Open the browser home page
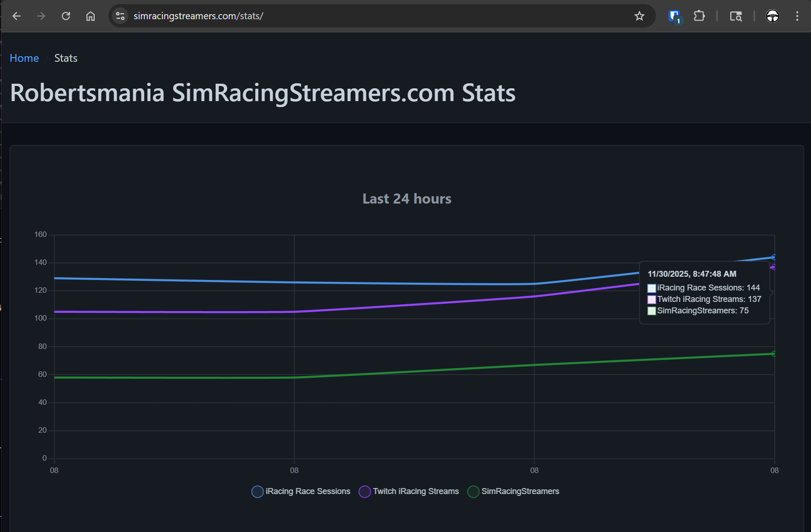Image resolution: width=811 pixels, height=532 pixels. click(x=90, y=16)
